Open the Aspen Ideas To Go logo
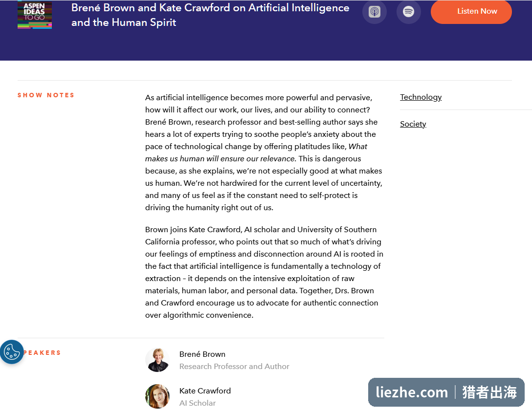Image resolution: width=532 pixels, height=414 pixels. 35,15
